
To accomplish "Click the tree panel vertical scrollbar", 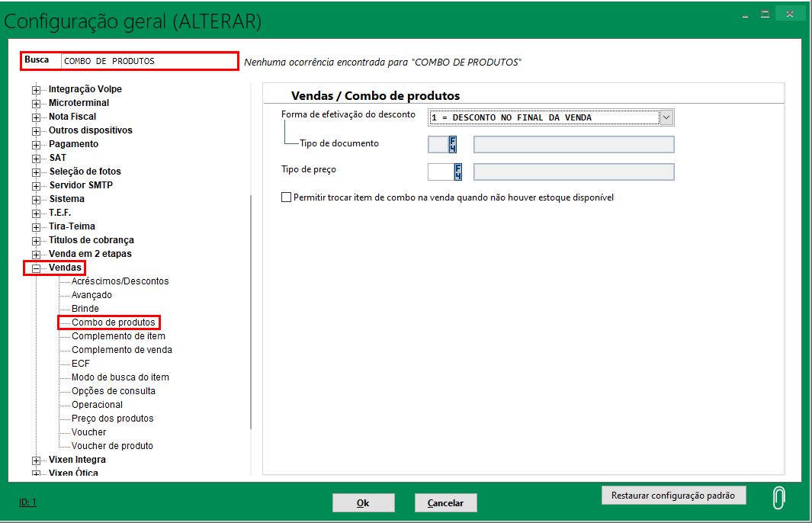I will [251, 313].
